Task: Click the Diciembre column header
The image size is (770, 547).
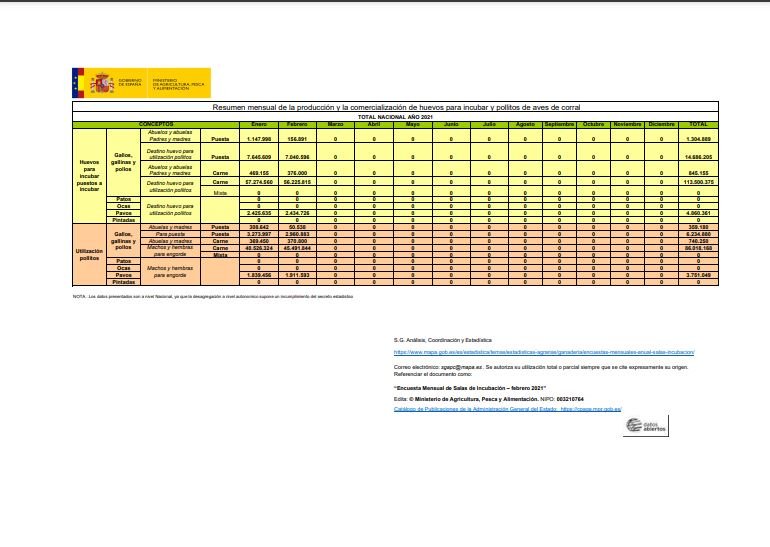Action: pyautogui.click(x=661, y=123)
